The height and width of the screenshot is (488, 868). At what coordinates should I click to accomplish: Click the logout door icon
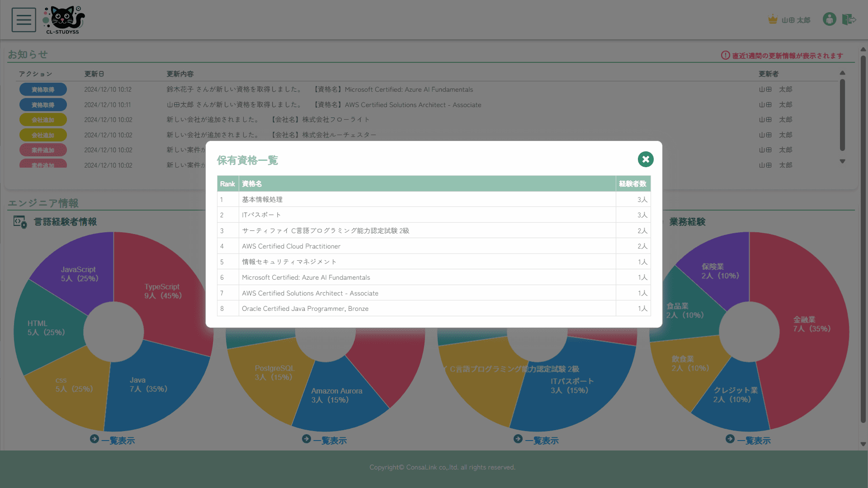tap(849, 19)
